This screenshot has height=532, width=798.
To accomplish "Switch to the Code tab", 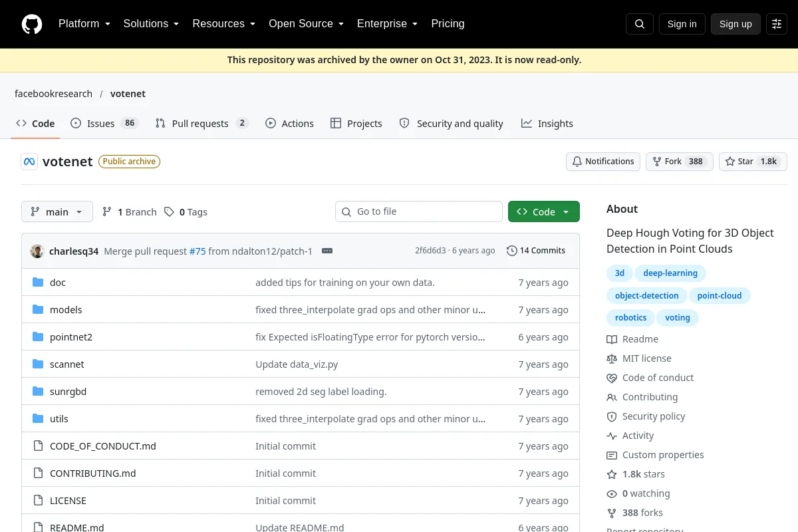I will 35,124.
